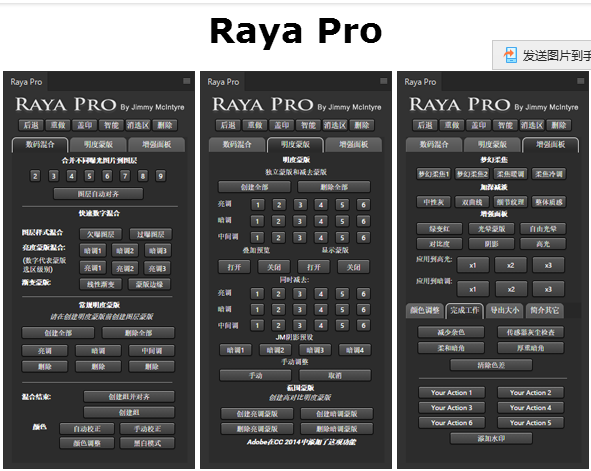Open the middle Raya Pro panel menu icon
Viewport: 591px width, 471px height.
384,81
